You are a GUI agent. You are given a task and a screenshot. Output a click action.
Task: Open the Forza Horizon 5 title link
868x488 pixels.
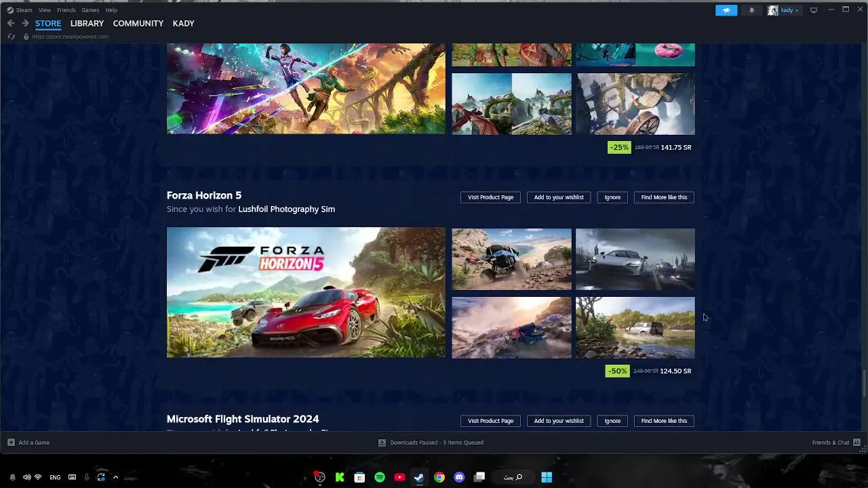coord(204,195)
